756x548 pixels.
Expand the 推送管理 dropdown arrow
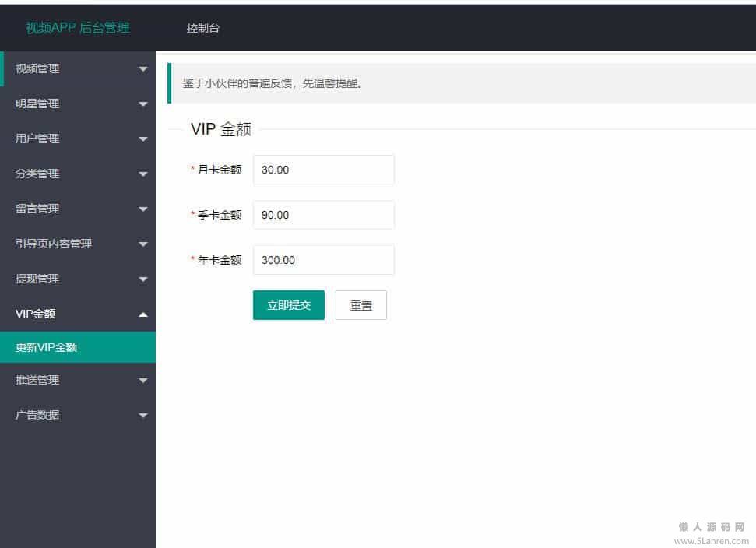[x=142, y=381]
